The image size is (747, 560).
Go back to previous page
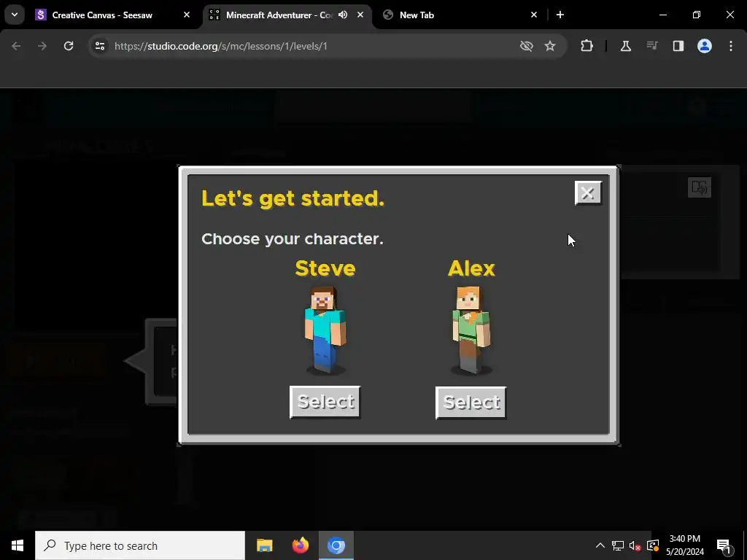(16, 46)
